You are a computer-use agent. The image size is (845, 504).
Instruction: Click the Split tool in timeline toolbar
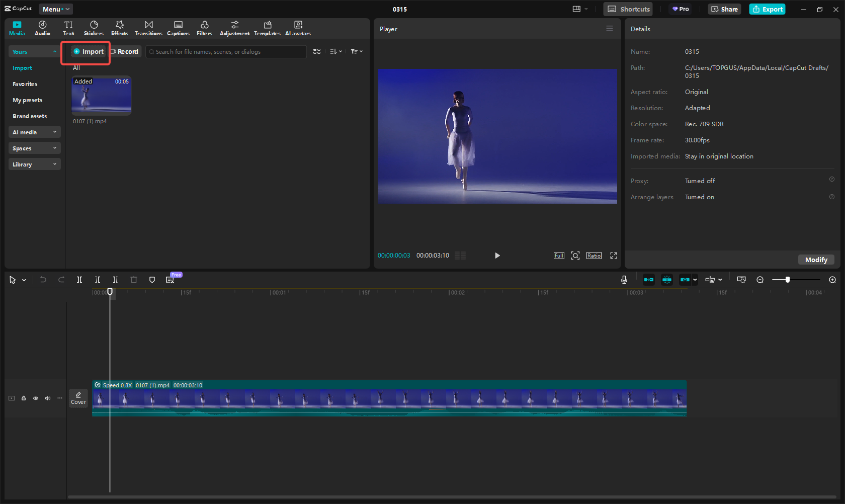79,280
